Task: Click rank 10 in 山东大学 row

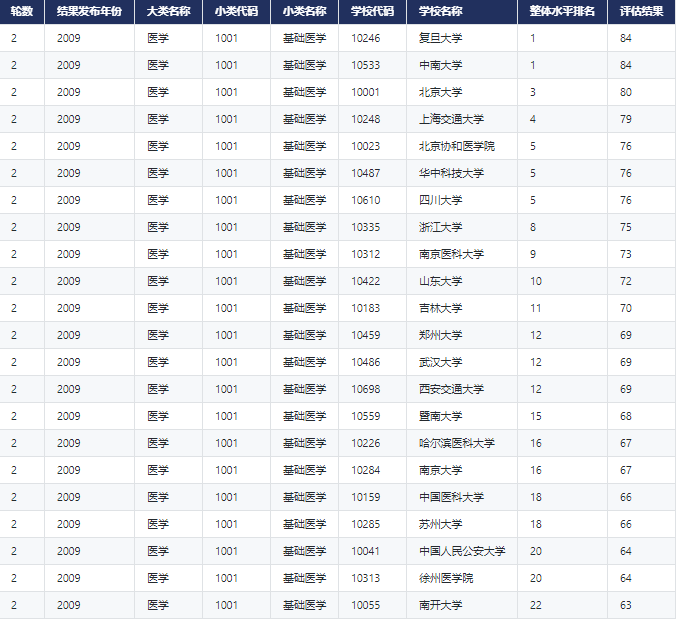Action: click(536, 281)
